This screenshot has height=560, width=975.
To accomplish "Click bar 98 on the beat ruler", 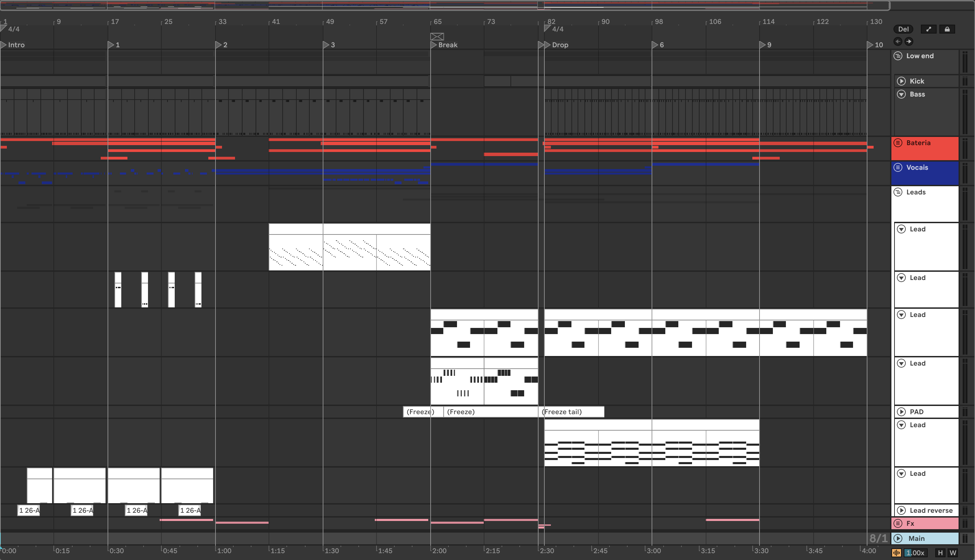I will coord(659,22).
